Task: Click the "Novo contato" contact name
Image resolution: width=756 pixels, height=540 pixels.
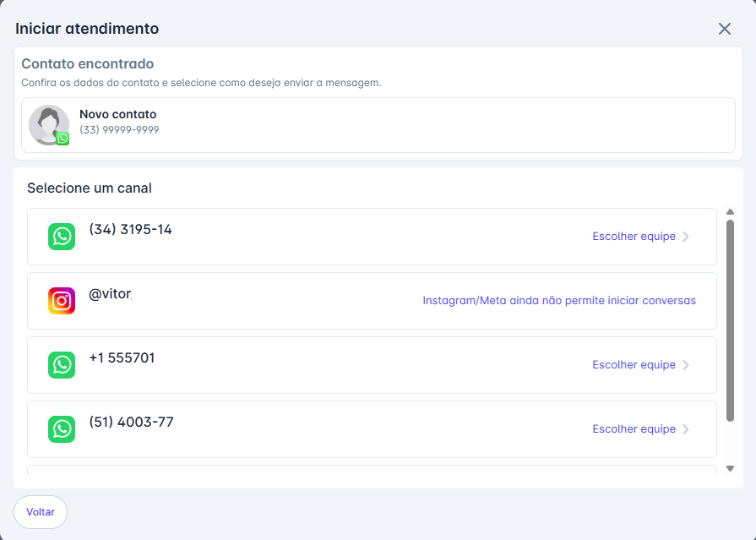Action: [117, 114]
